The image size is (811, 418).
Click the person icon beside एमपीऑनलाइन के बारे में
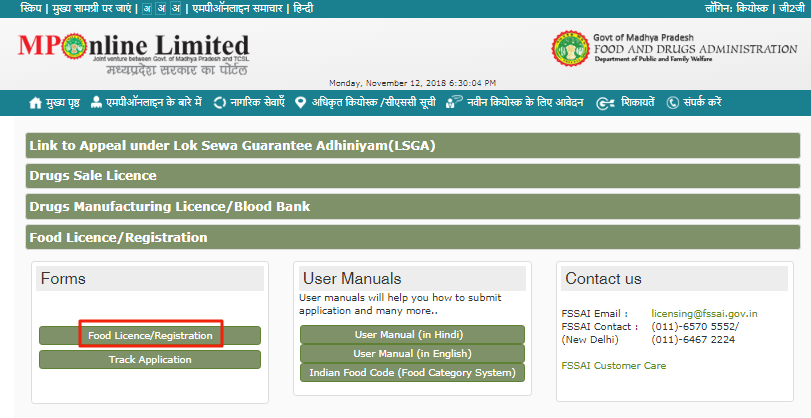click(96, 102)
